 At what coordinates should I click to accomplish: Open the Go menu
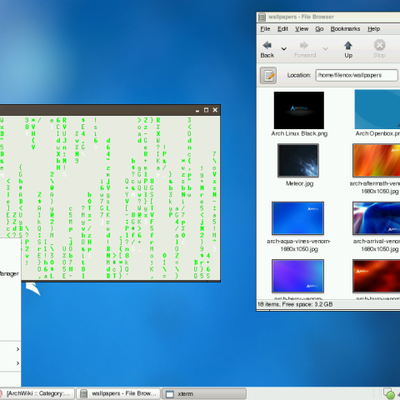click(319, 29)
